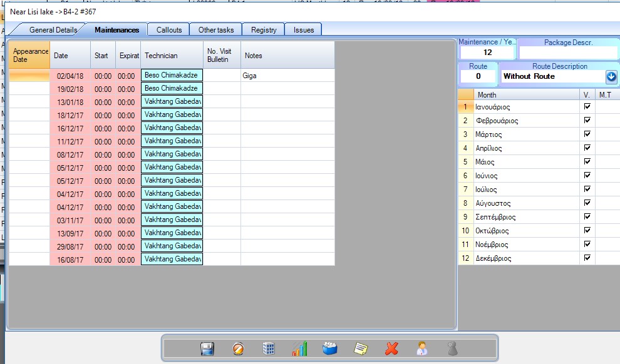This screenshot has width=620, height=364.
Task: Click the floppy disk save icon
Action: [x=208, y=349]
